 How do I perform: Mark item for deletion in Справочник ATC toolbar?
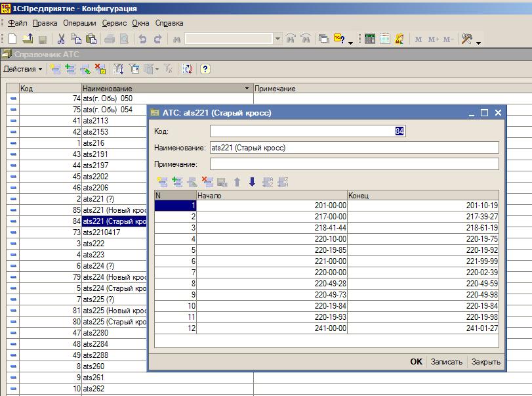100,69
